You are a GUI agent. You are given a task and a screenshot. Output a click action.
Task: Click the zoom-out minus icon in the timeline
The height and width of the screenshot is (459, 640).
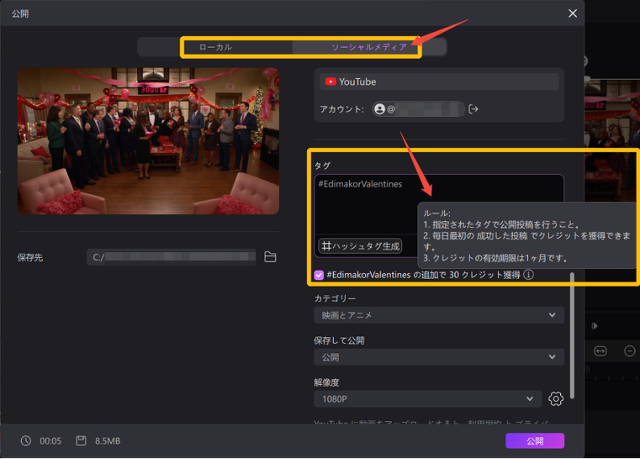(630, 351)
